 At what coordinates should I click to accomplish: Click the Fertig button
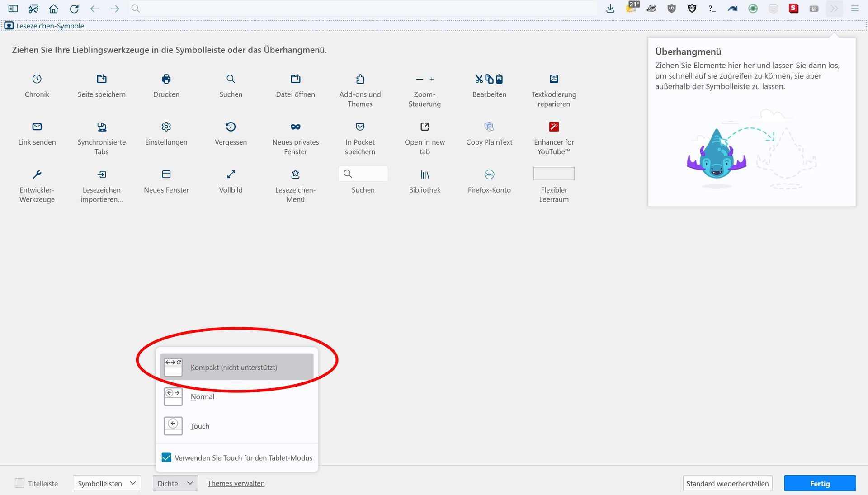(x=820, y=483)
